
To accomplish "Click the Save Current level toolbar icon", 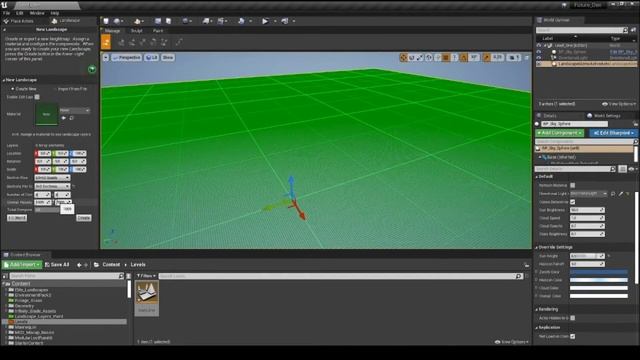I will click(106, 21).
